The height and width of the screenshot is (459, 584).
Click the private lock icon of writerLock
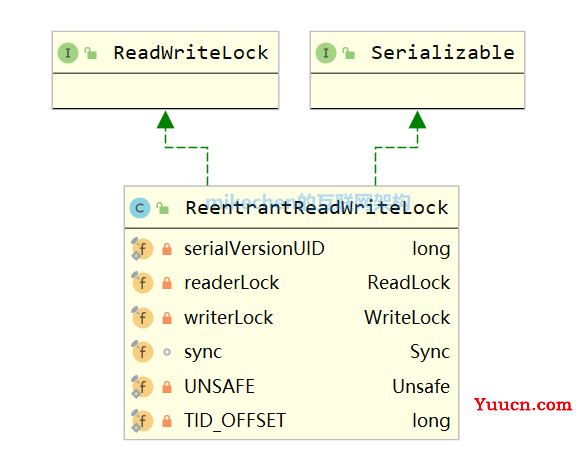pos(167,318)
